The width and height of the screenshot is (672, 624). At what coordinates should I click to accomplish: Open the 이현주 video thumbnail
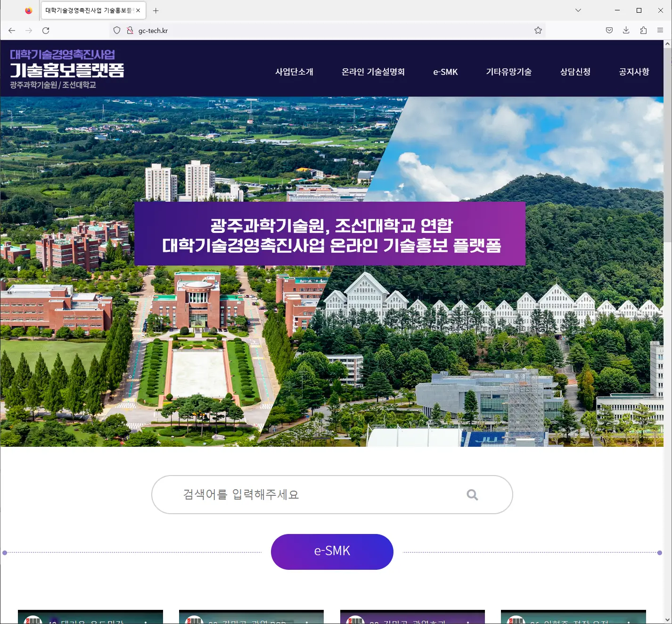coord(573,617)
